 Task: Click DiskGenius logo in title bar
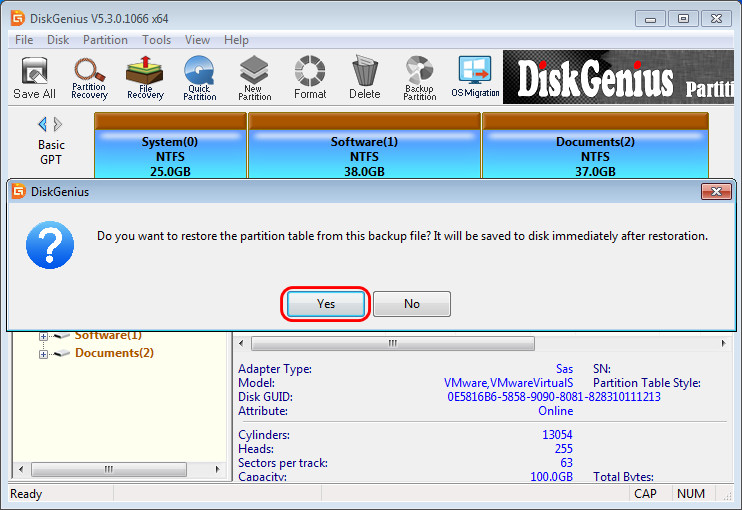click(x=18, y=18)
